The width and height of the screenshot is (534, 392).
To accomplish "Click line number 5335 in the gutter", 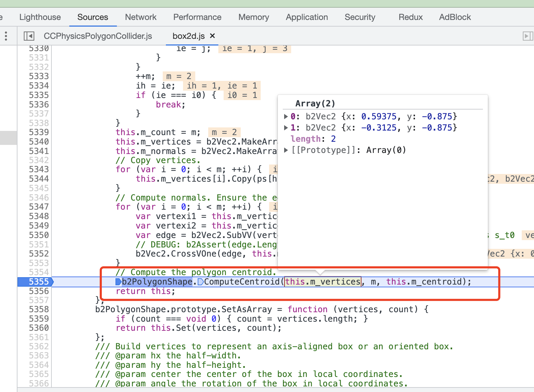I will (38, 95).
